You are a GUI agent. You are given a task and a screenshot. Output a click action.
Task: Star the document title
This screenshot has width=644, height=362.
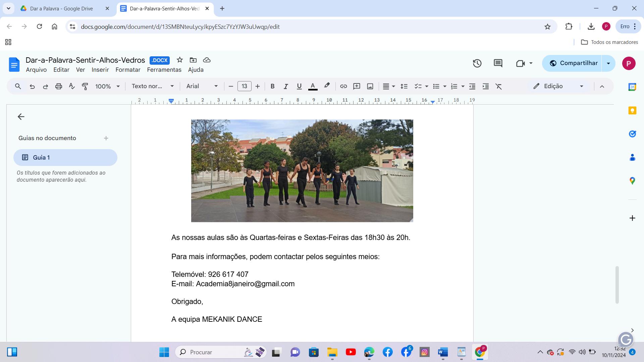click(180, 60)
